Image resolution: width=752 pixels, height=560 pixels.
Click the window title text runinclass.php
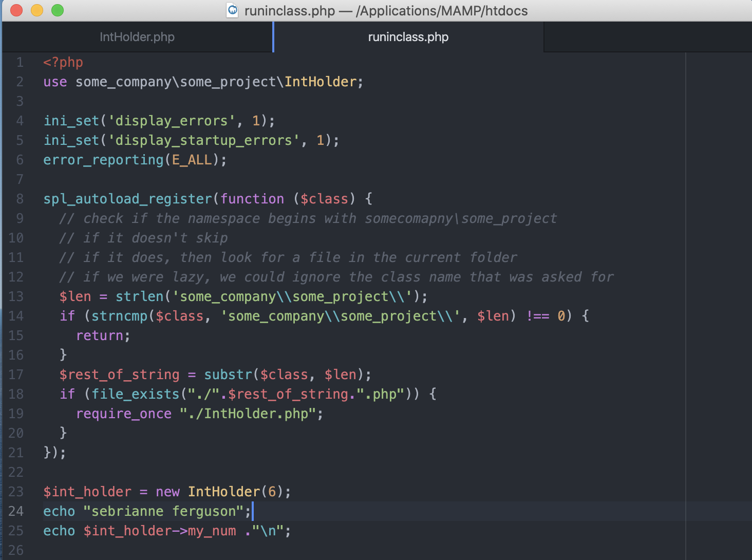289,10
